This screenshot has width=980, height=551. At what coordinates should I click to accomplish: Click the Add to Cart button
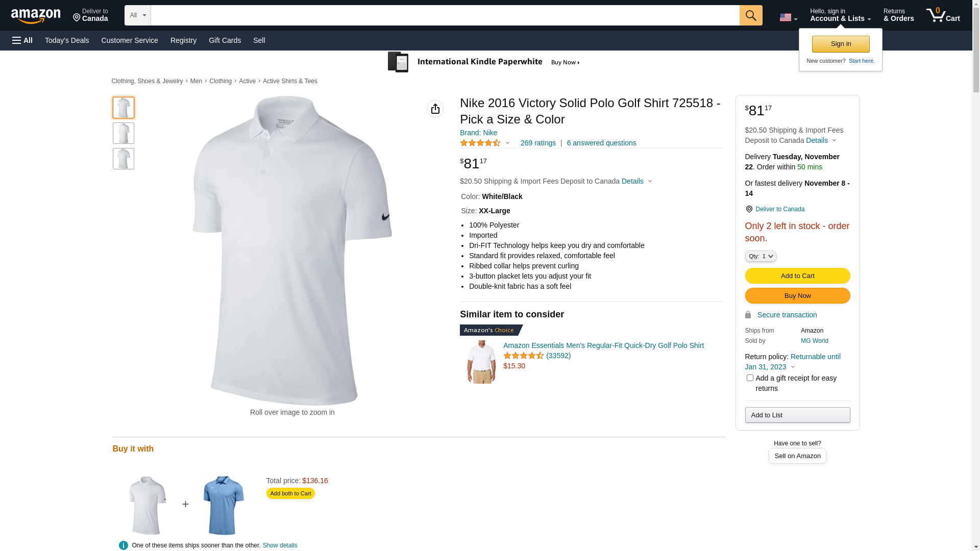797,276
